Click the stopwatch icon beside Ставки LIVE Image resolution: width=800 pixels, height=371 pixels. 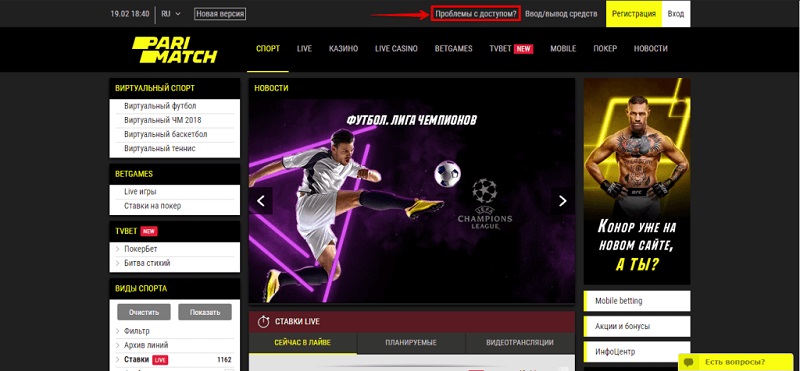pyautogui.click(x=263, y=322)
